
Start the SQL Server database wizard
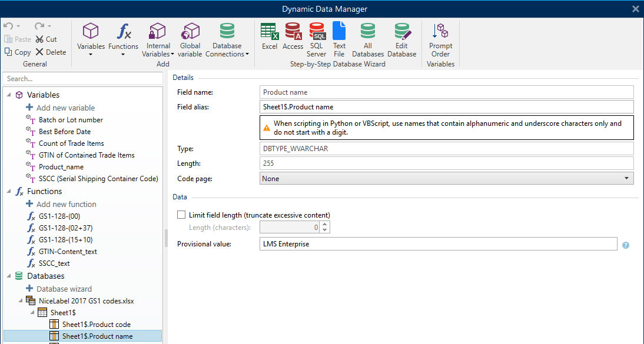tap(317, 39)
